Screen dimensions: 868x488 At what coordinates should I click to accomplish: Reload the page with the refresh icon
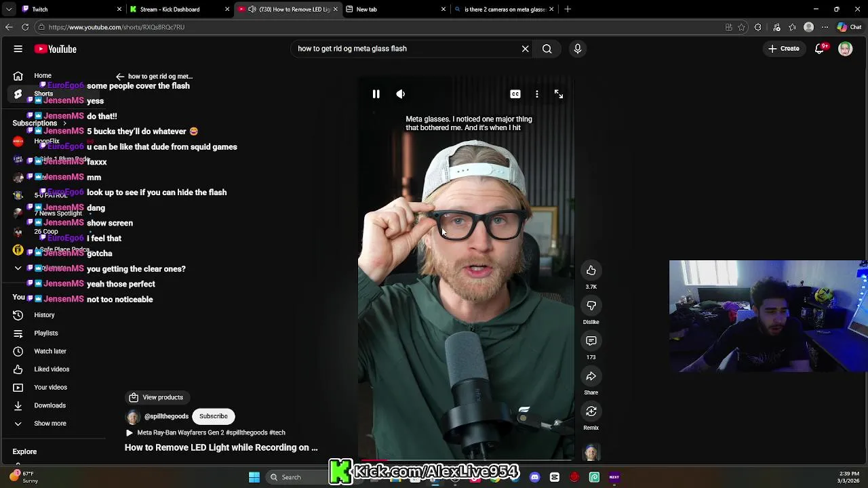[x=25, y=27]
